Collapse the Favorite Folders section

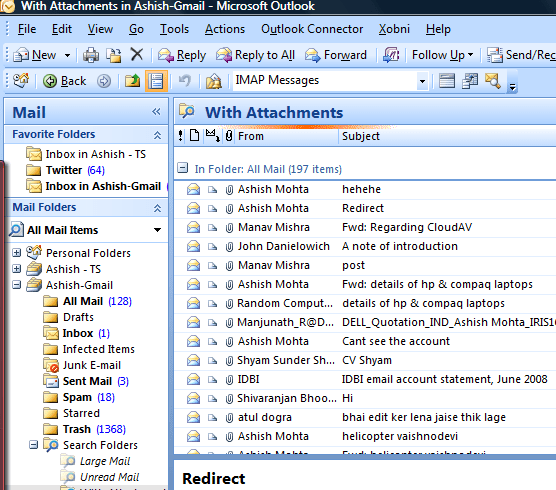click(157, 135)
